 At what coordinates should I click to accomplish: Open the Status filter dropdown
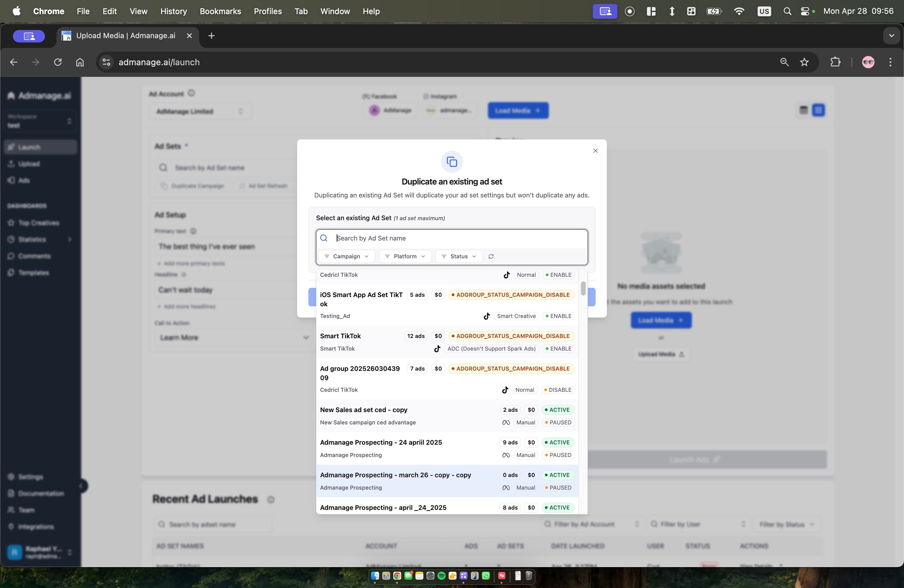point(458,256)
